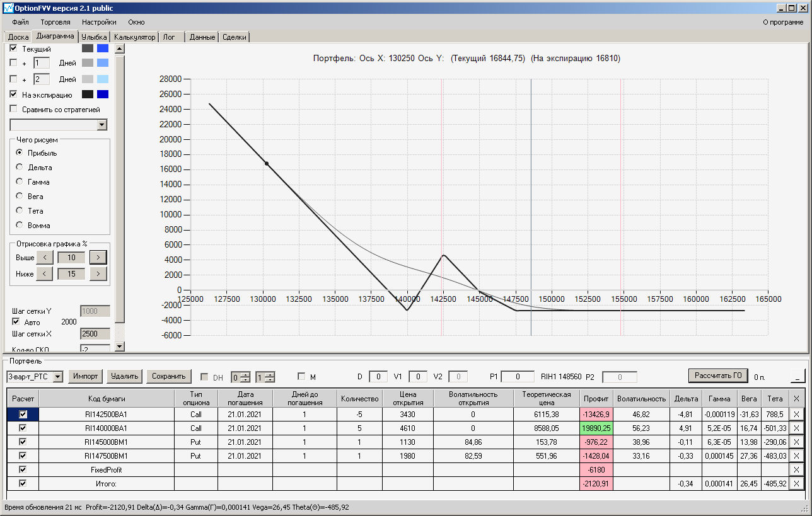Switch to the Улыбка tab
The width and height of the screenshot is (812, 516).
[x=95, y=37]
